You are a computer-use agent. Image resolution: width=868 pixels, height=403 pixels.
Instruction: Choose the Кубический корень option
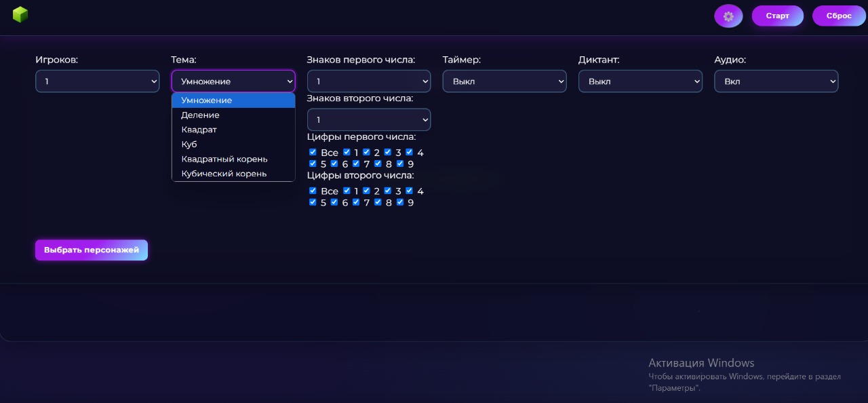(x=224, y=174)
